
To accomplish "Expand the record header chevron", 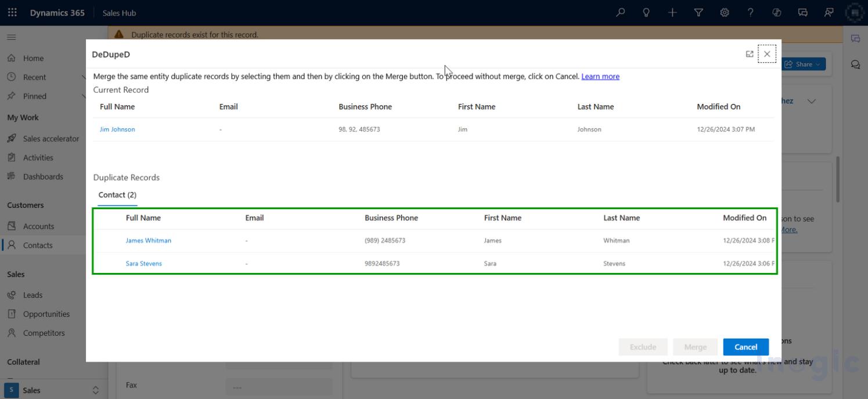I will point(812,101).
